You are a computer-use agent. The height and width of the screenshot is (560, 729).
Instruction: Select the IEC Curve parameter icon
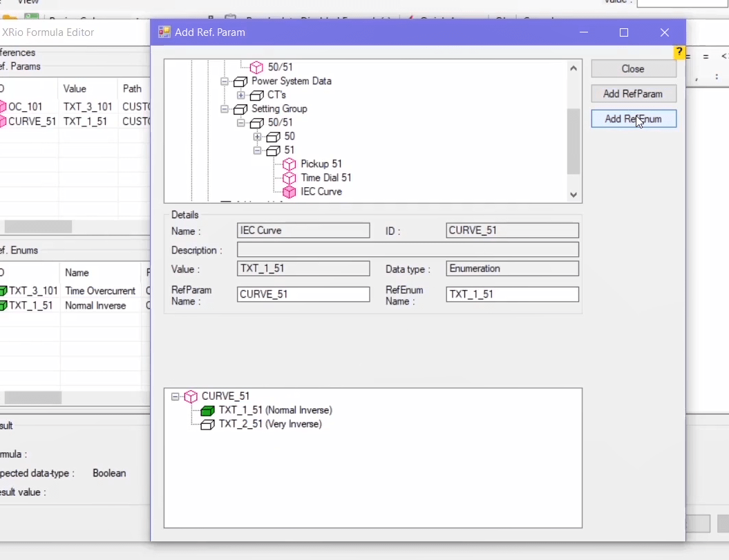(290, 192)
